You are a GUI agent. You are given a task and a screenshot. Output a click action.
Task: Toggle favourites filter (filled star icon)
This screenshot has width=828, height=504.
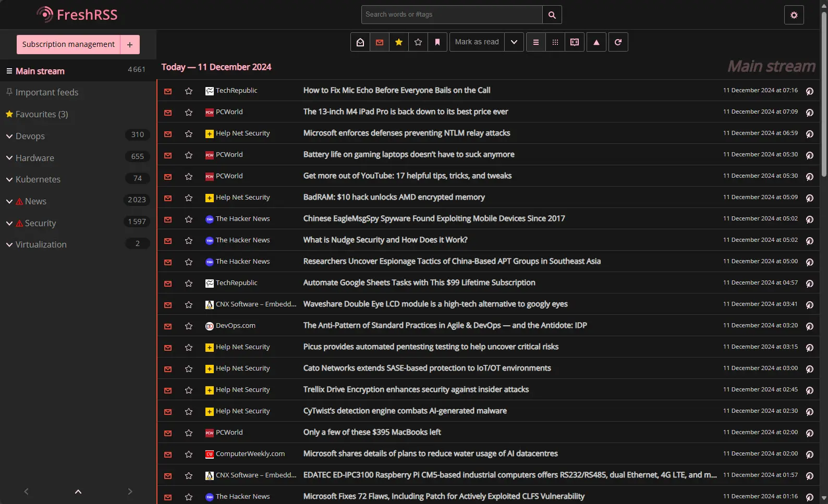click(x=399, y=42)
